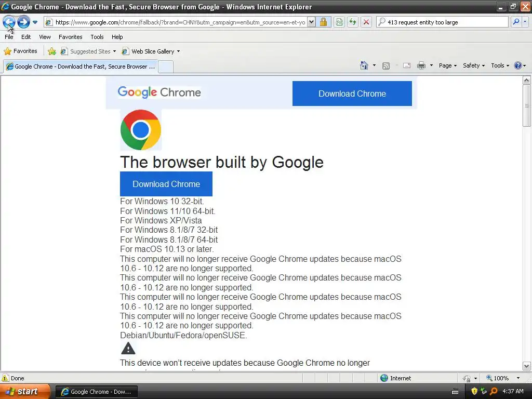Screen dimensions: 532x399
Task: Open the Tools menu in menu bar
Action: [x=97, y=37]
